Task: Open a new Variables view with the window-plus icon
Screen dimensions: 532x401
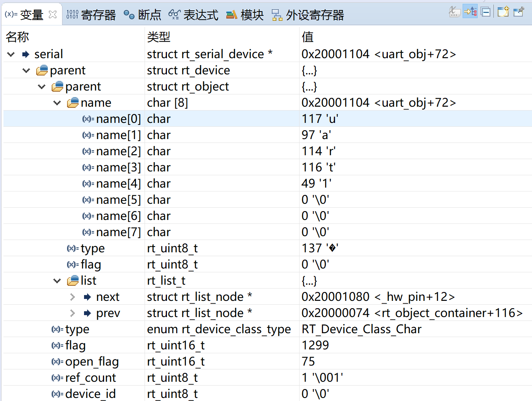Action: point(503,12)
